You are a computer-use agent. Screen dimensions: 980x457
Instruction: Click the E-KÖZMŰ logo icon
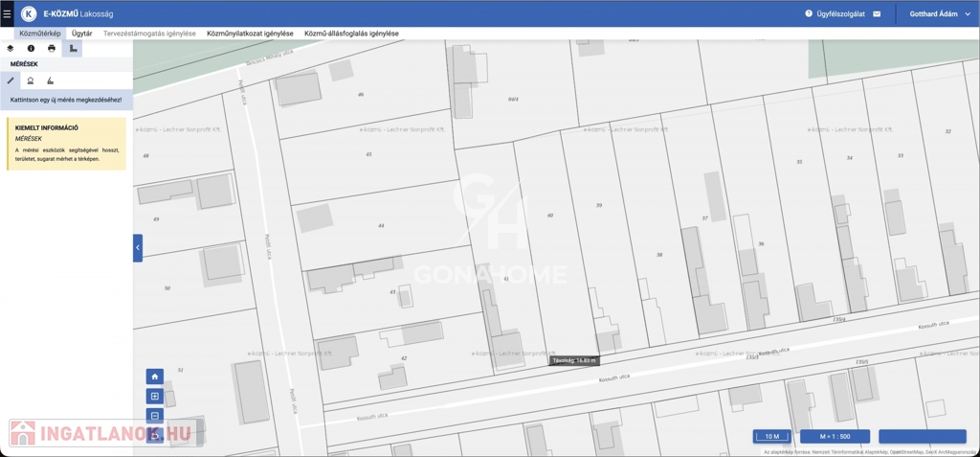click(x=29, y=14)
